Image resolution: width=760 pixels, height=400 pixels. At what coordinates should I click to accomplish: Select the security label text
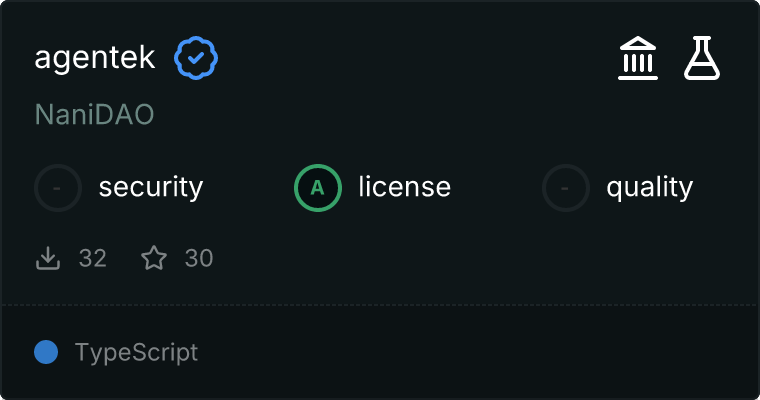point(151,187)
